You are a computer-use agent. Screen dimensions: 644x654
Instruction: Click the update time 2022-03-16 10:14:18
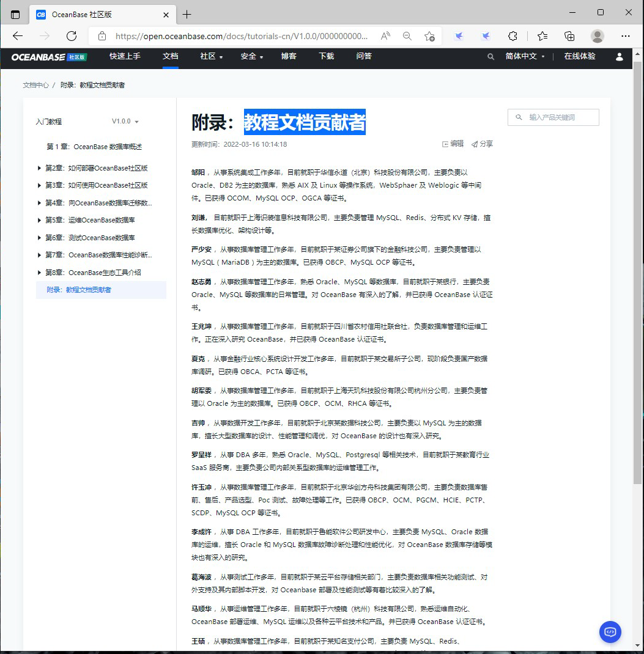click(255, 144)
